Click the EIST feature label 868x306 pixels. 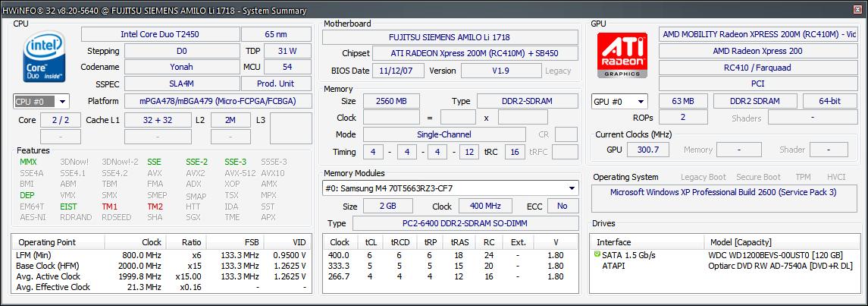click(69, 207)
